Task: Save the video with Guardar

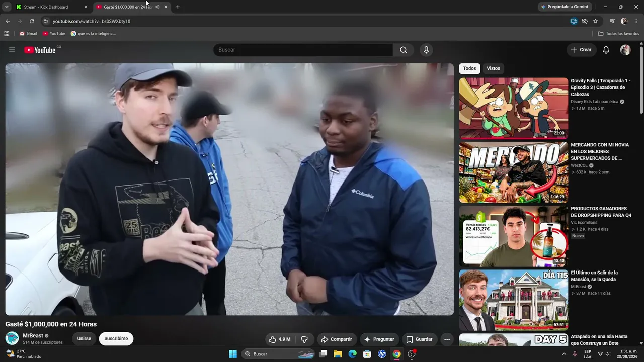Action: click(420, 339)
